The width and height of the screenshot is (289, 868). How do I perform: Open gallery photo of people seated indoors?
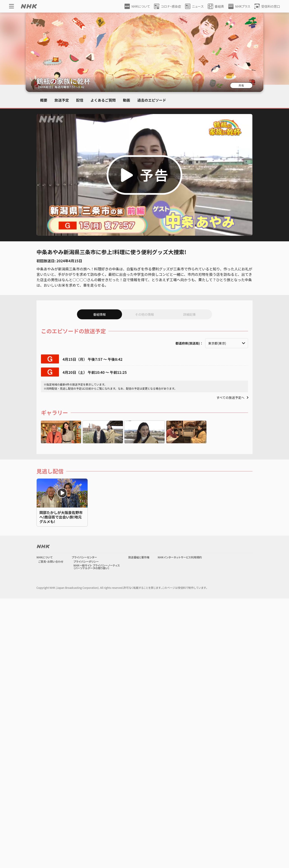tap(186, 432)
